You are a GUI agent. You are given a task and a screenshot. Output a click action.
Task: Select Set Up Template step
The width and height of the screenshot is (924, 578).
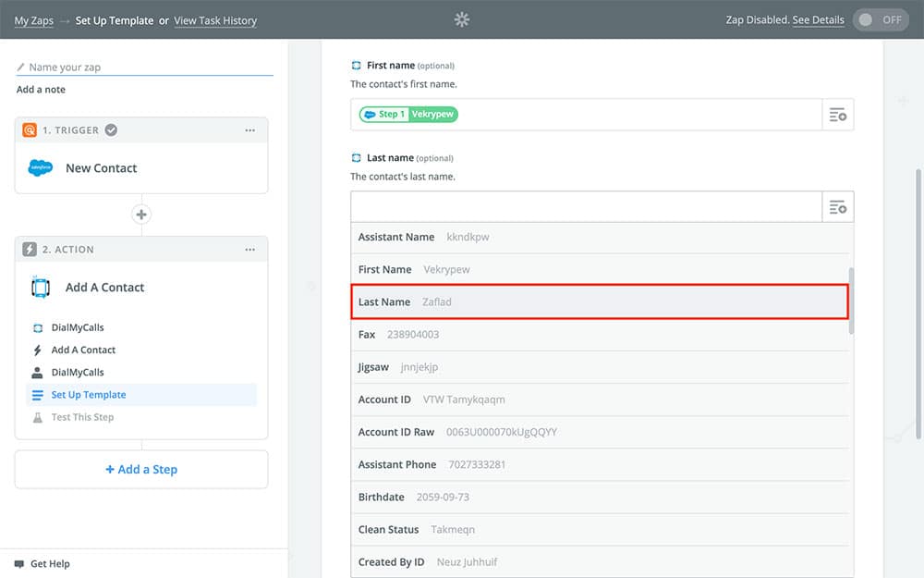point(89,395)
